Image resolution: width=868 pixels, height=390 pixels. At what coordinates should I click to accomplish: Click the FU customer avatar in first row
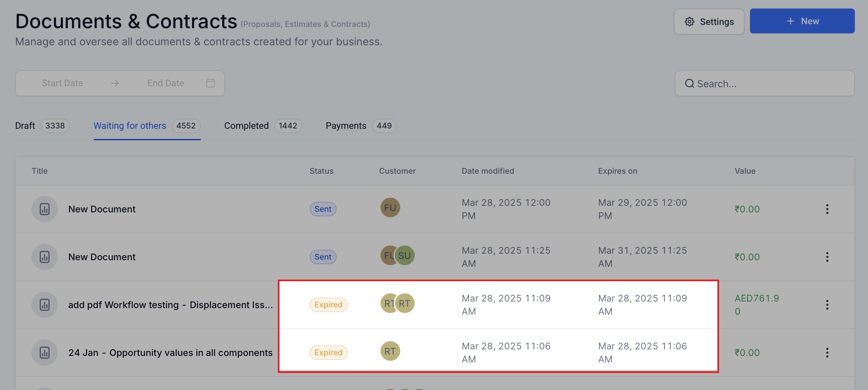(390, 208)
